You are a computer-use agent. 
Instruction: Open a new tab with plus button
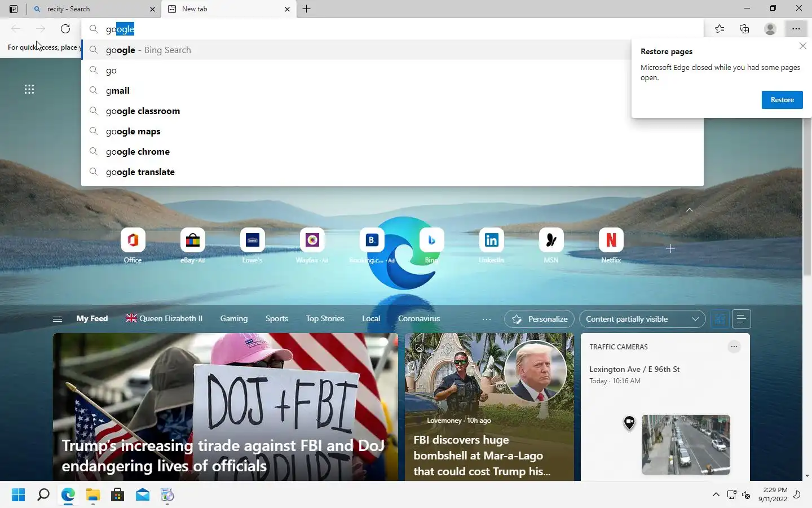(306, 9)
